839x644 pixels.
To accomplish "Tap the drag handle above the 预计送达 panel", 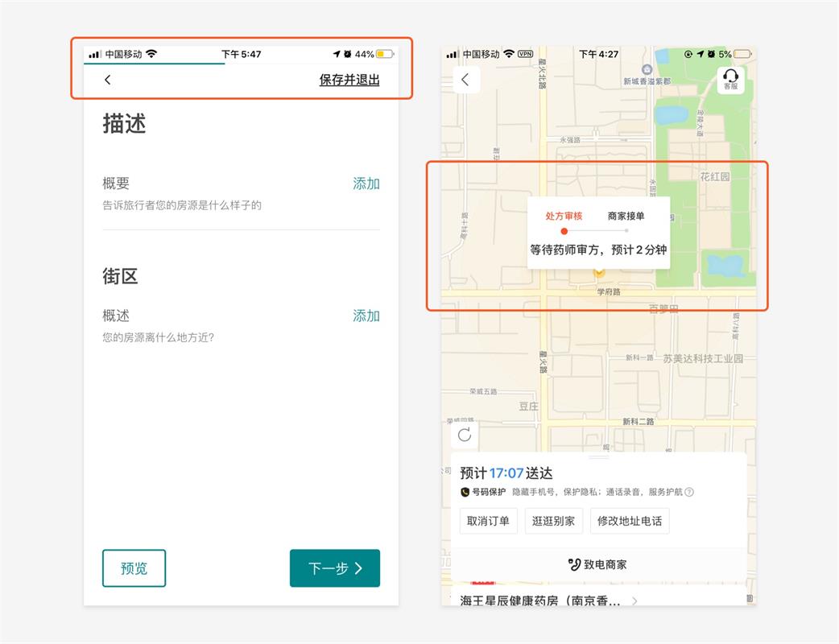I will point(598,457).
